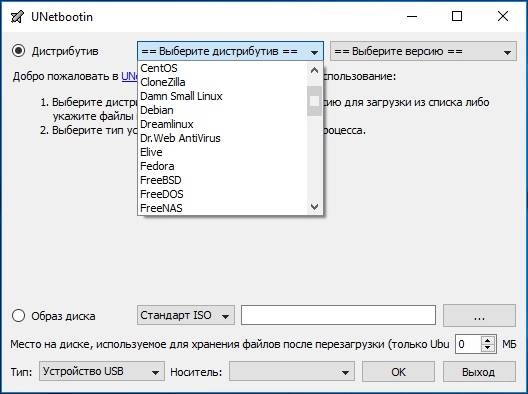Choose FreeBSD in the dropdown list
This screenshot has height=394, width=528.
pos(223,180)
